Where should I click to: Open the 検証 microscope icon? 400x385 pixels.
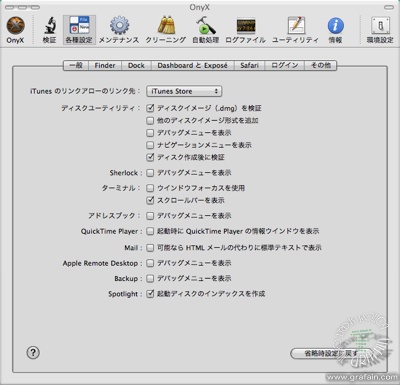click(50, 30)
